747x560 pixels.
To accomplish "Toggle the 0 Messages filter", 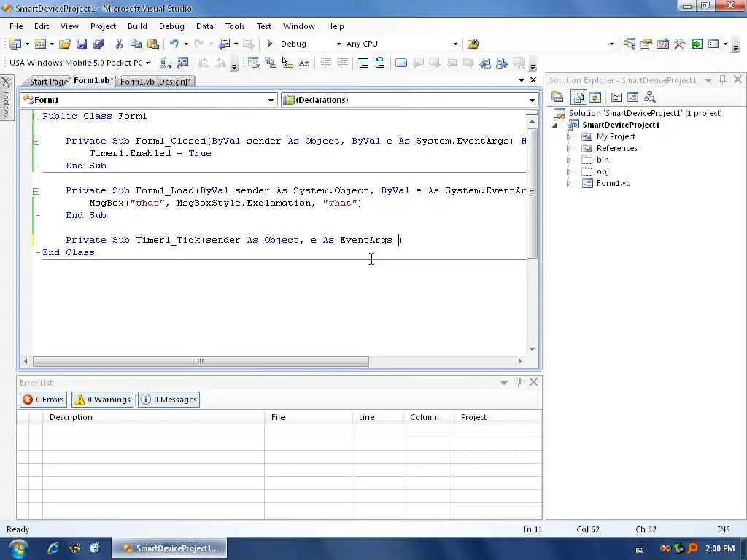I will click(x=169, y=400).
